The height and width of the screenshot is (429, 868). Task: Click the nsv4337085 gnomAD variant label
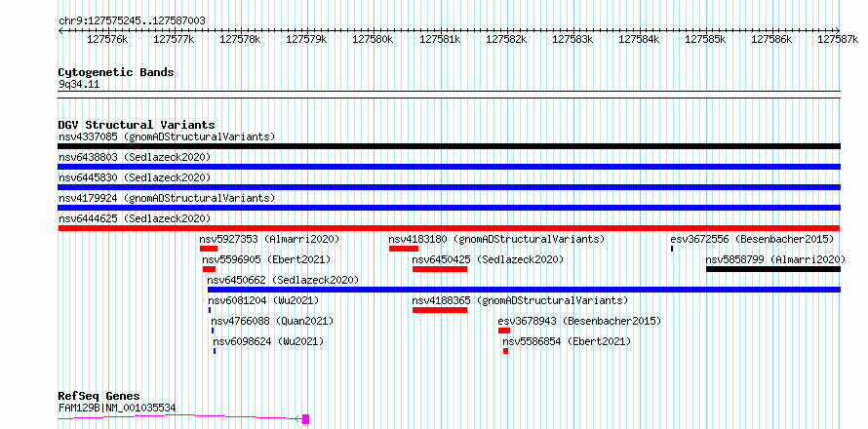[167, 136]
